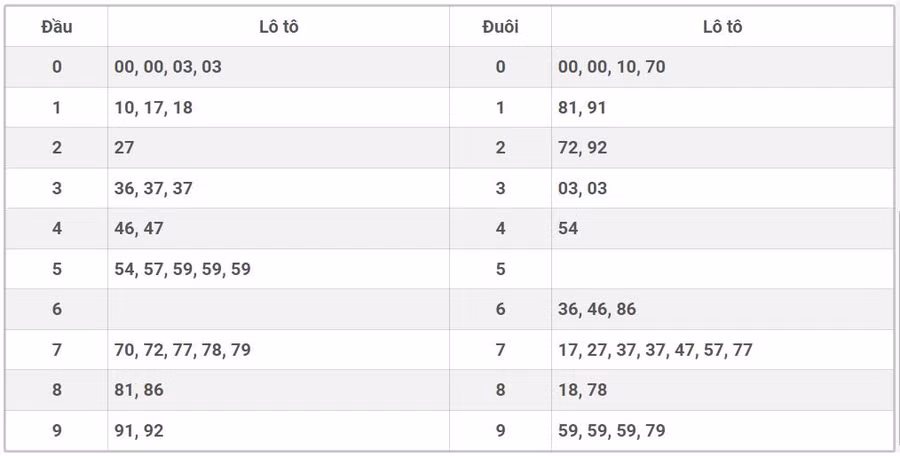Click the cell with "72, 92"
Screen dimensions: 900x456
pos(582,148)
